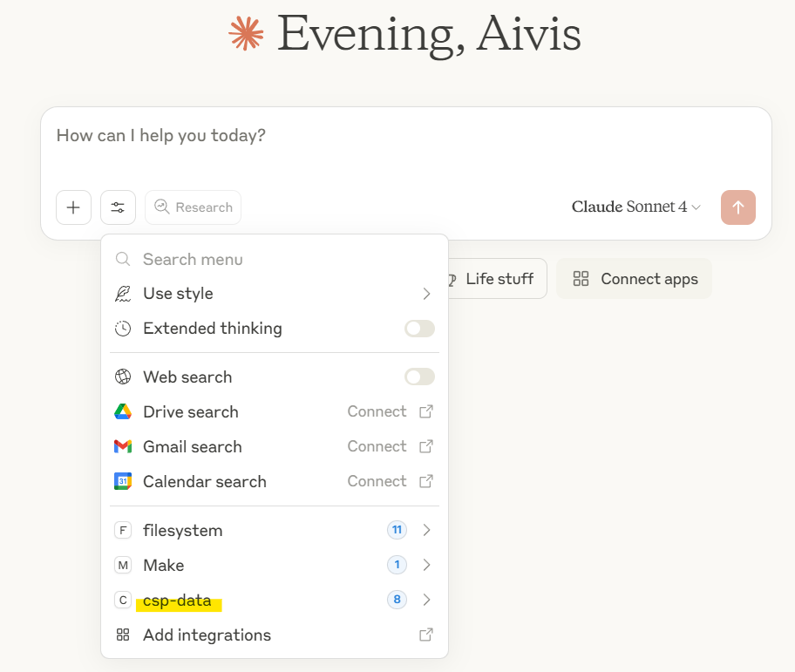795x672 pixels.
Task: Click the Google Drive icon
Action: (123, 411)
